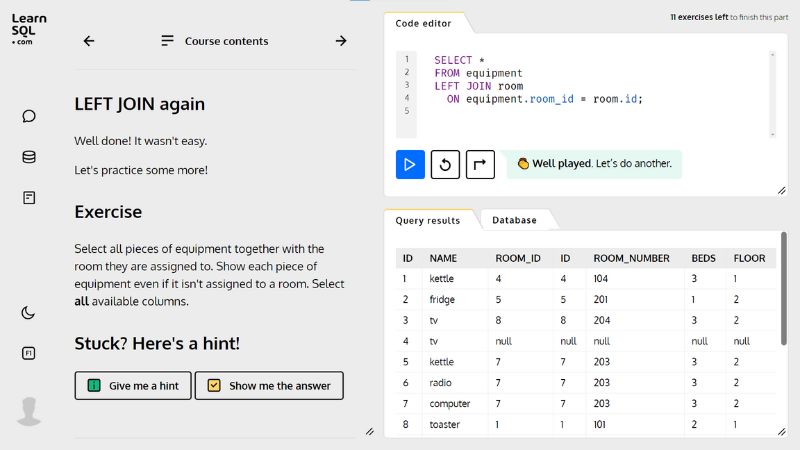The height and width of the screenshot is (450, 800).
Task: Click the 'Well played' success message
Action: click(x=594, y=164)
